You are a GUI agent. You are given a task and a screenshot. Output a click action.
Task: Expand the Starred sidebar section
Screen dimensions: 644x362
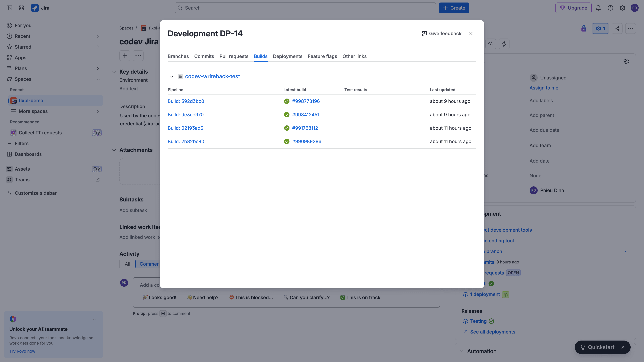click(x=98, y=47)
